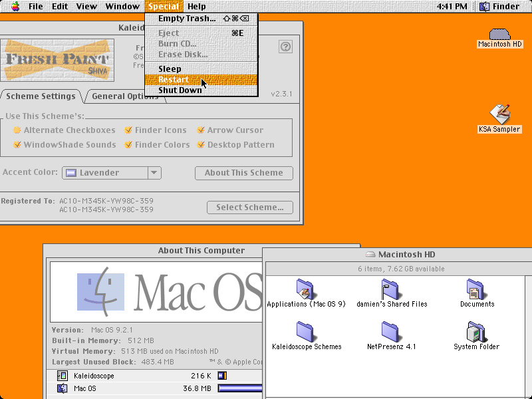Screen dimensions: 532x399
Task: Open the Edit menu
Action: click(60, 6)
